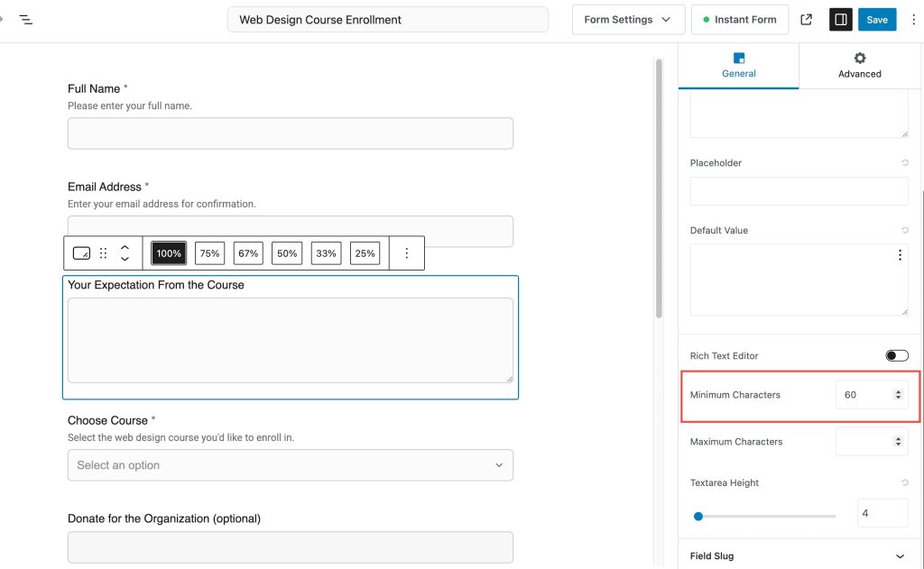Screen dimensions: 924x569
Task: Click the Your Expectation textarea
Action: click(x=290, y=341)
